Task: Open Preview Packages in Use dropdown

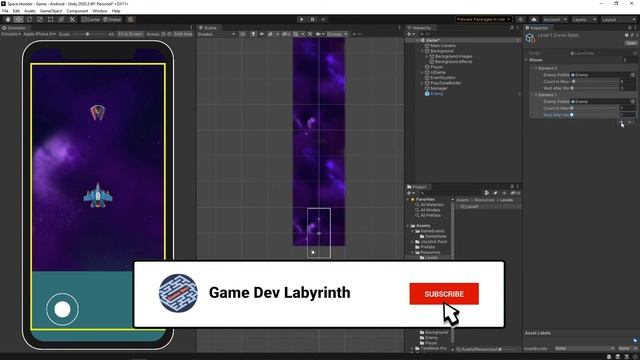Action: coord(483,20)
